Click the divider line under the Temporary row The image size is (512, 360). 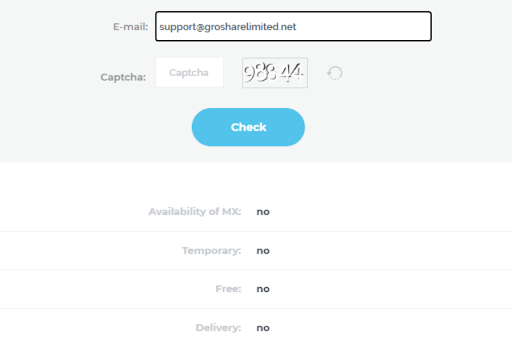[x=256, y=269]
